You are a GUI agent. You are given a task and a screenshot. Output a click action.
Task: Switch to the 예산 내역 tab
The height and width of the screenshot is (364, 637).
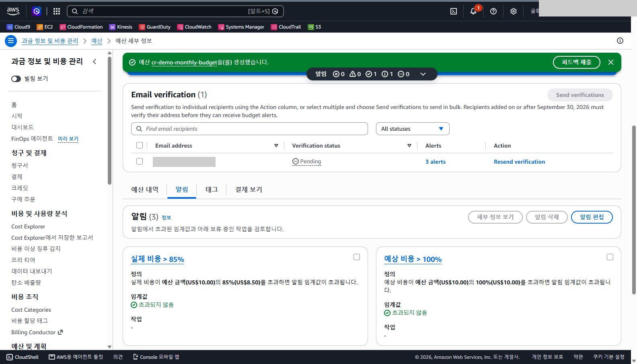pos(145,189)
